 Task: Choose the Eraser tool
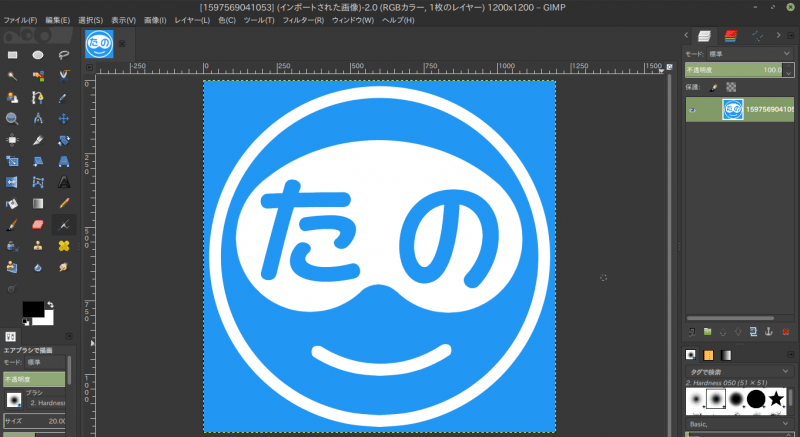[37, 224]
